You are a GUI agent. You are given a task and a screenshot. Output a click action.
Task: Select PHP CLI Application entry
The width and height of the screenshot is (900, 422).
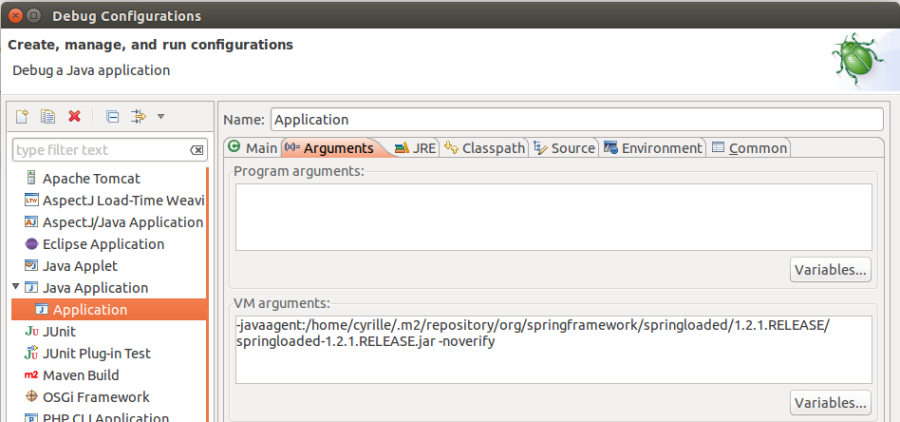pyautogui.click(x=106, y=418)
